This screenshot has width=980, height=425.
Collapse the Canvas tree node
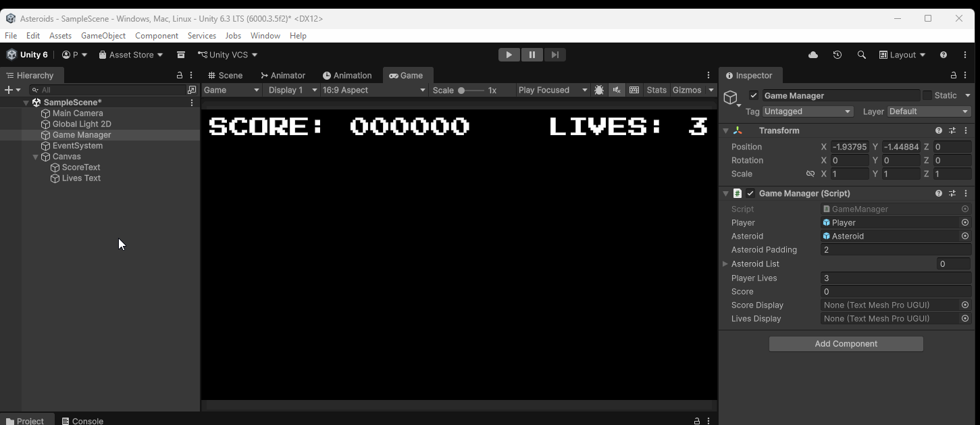point(36,157)
